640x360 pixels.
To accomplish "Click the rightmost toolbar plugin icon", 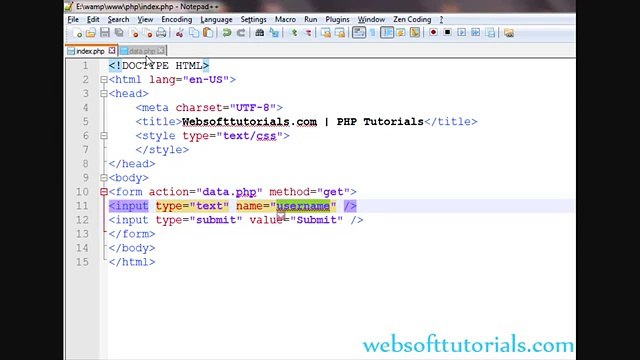I will (509, 33).
